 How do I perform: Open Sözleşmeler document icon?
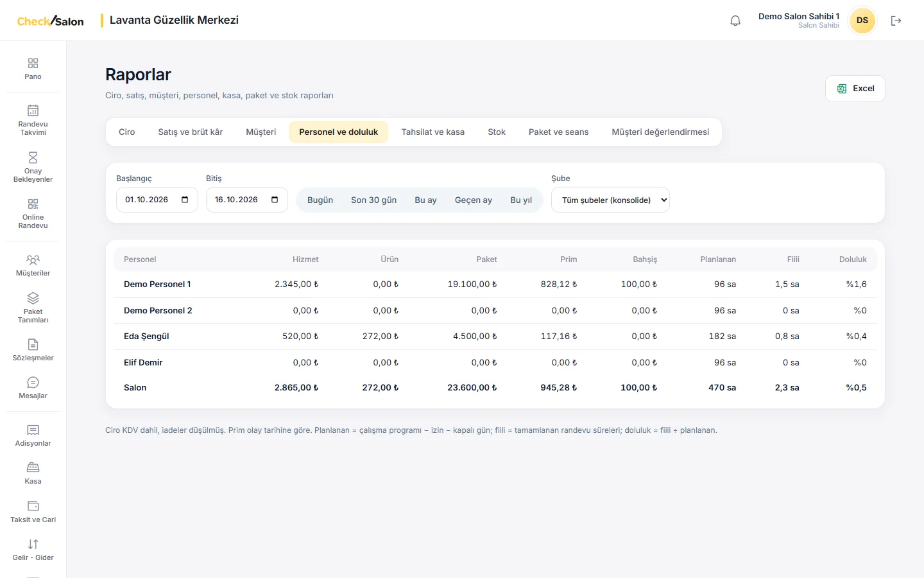33,344
